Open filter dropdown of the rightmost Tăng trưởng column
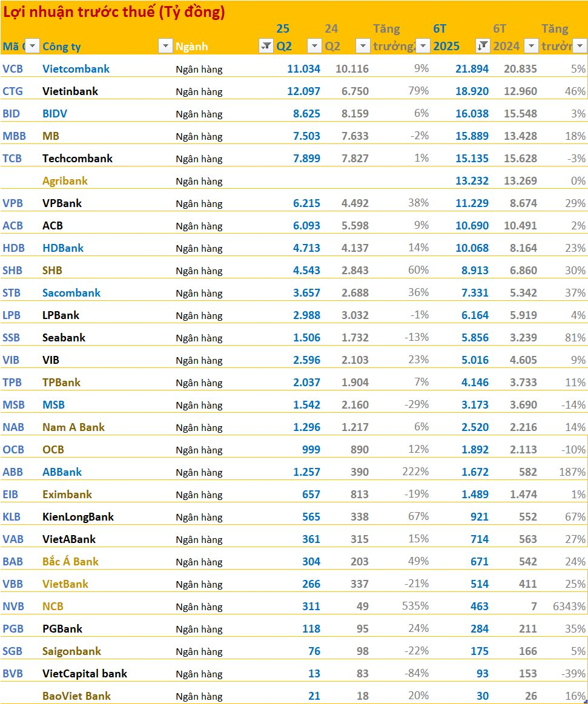588x704 pixels. point(580,46)
